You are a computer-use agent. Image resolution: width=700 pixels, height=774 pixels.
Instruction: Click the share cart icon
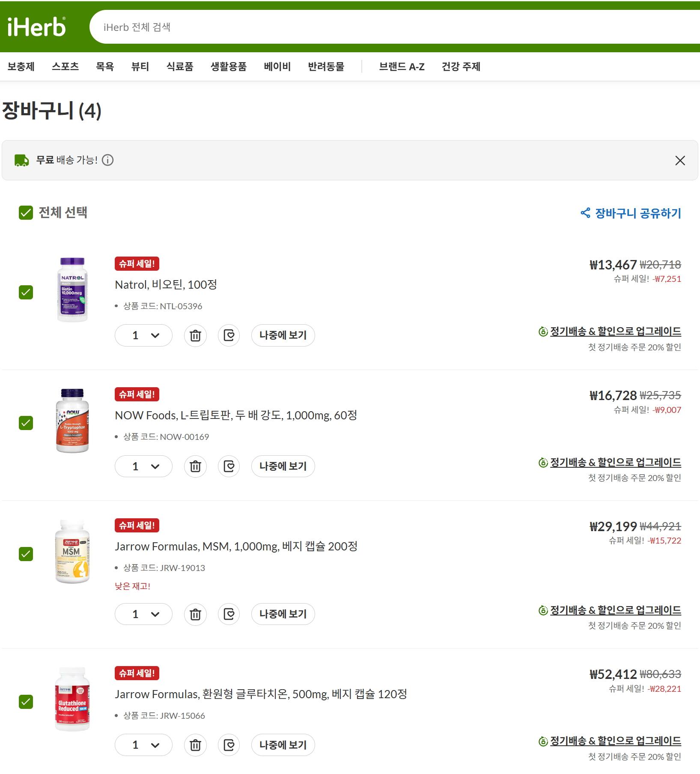585,213
